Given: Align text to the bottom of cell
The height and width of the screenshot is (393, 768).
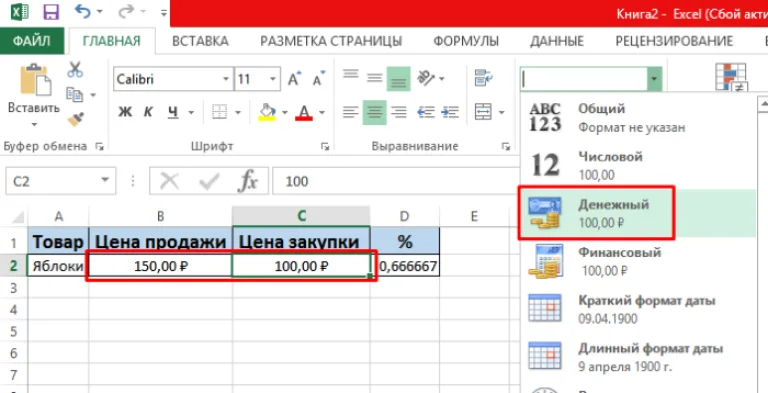Looking at the screenshot, I should pos(398,78).
